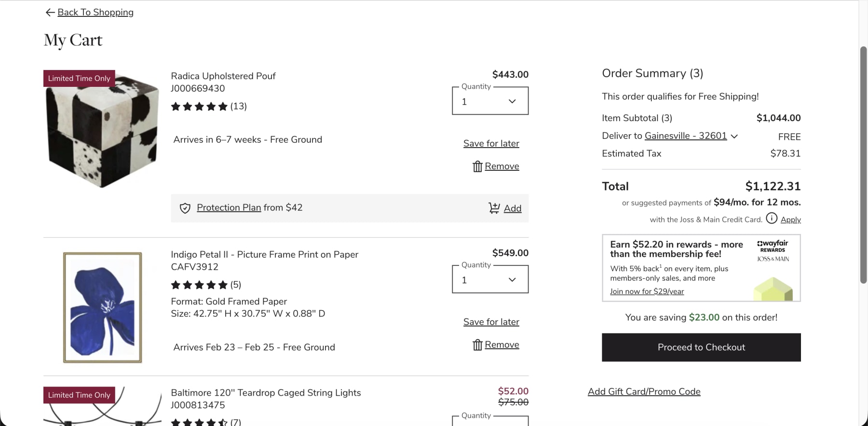
Task: Click Proceed to Checkout
Action: pos(701,347)
